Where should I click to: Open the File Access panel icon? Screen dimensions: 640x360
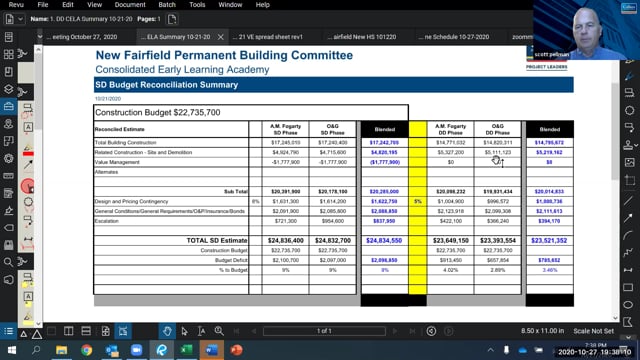[9, 37]
